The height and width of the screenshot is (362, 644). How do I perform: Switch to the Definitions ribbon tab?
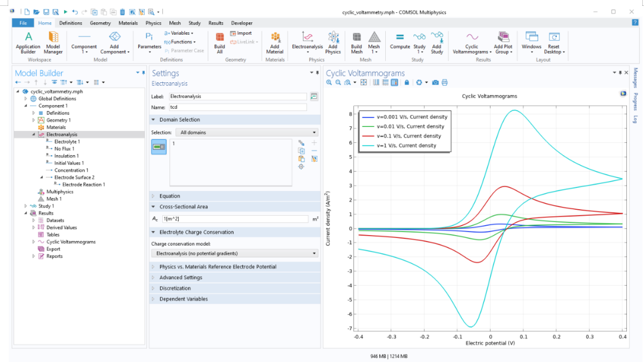click(x=71, y=23)
